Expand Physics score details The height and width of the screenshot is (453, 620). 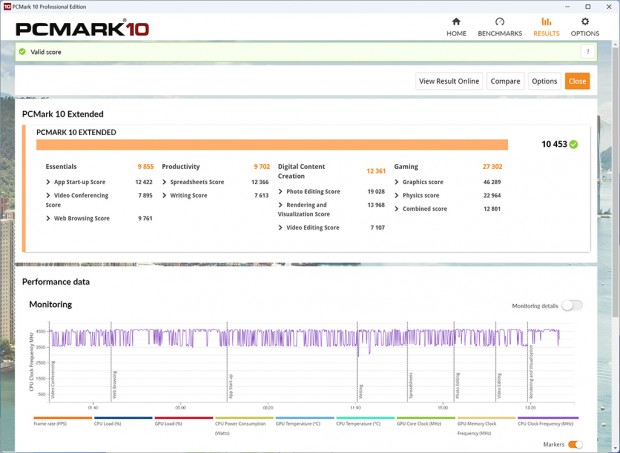click(x=397, y=195)
